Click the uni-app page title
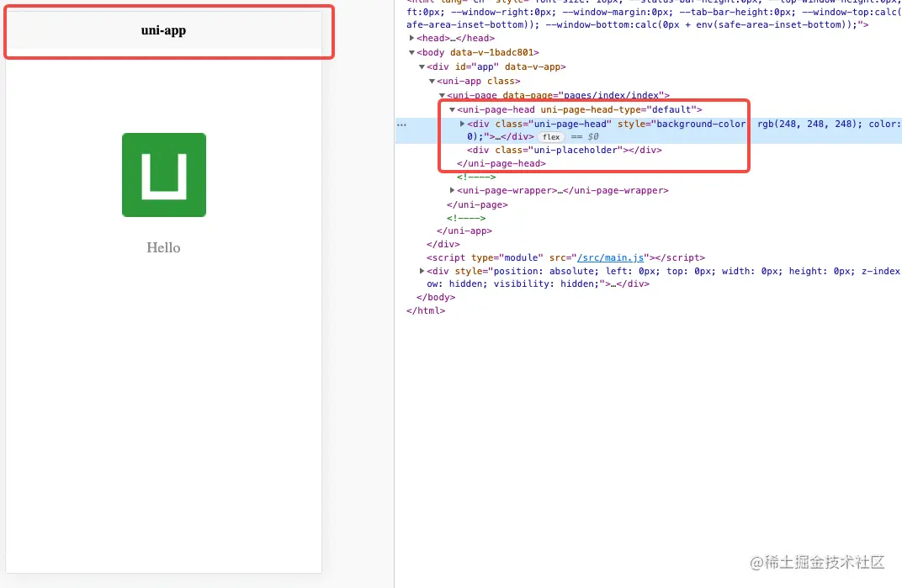This screenshot has width=902, height=588. [x=163, y=30]
